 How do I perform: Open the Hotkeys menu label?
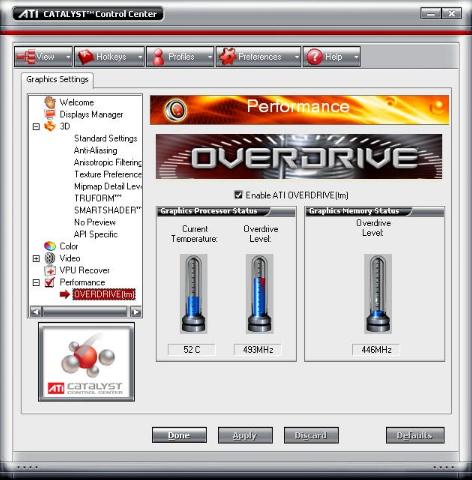point(111,57)
